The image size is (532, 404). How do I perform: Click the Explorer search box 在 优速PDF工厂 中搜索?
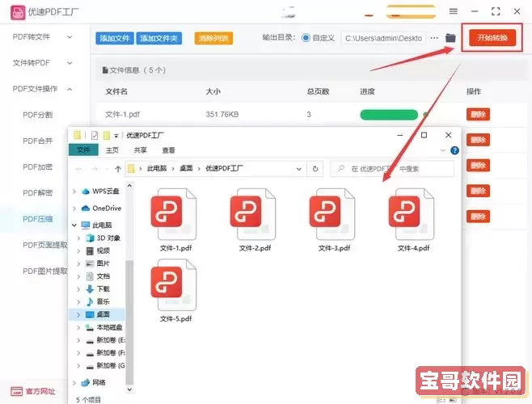tap(392, 169)
